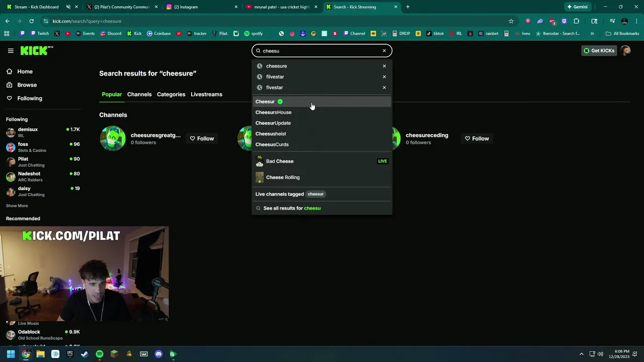Open Nadeshot ARC Raiders channel
644x362 pixels.
point(43,176)
